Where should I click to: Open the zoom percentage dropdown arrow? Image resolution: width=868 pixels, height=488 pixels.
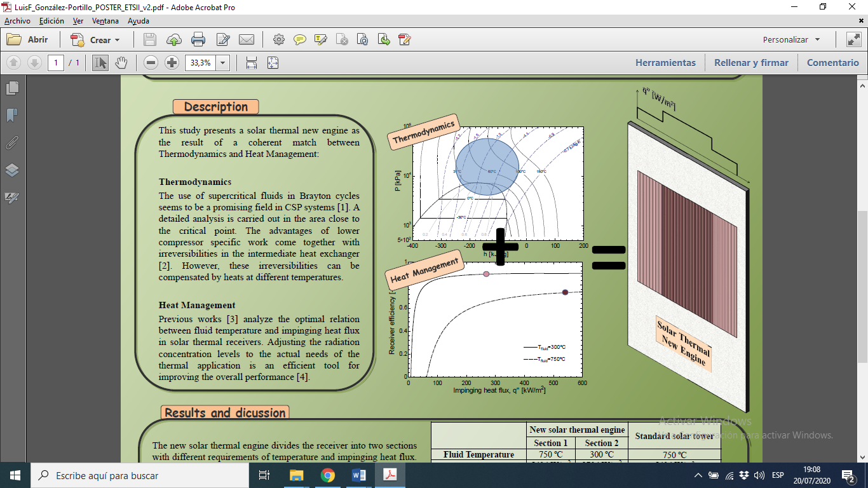pos(223,63)
